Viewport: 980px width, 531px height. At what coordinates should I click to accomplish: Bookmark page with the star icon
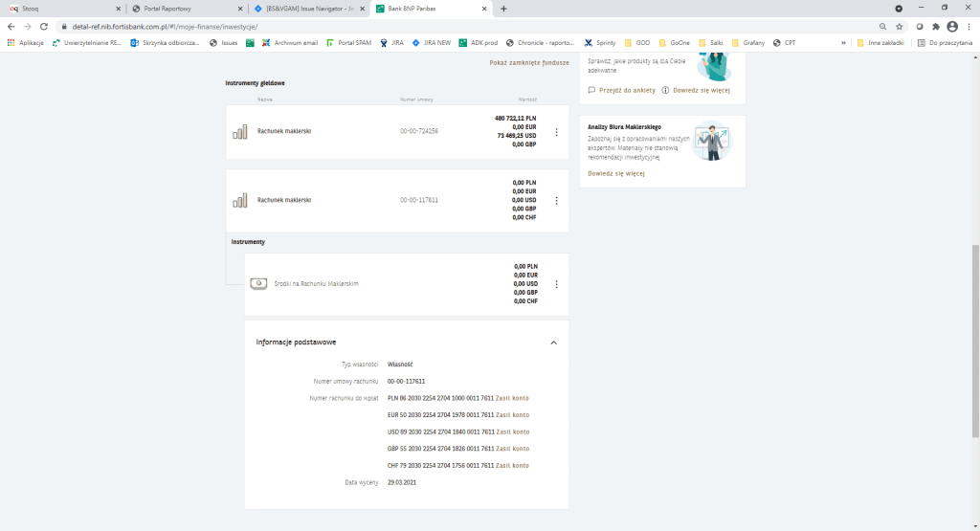coord(899,27)
